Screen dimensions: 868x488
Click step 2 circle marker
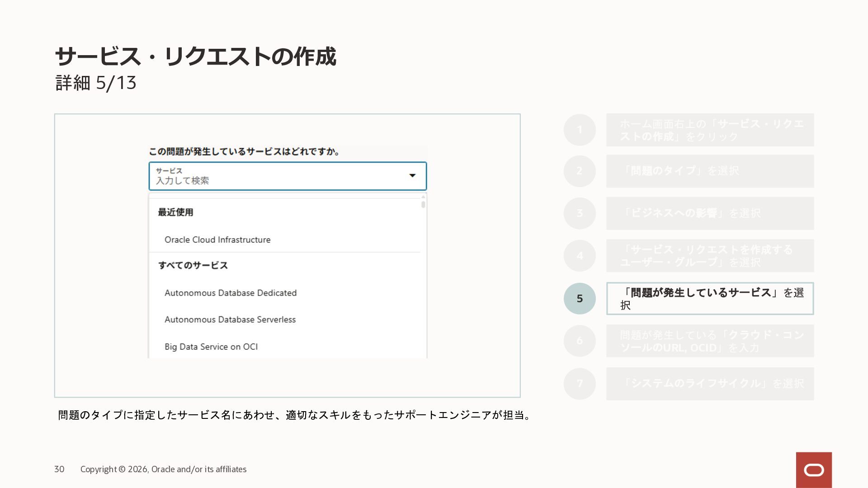click(x=580, y=171)
